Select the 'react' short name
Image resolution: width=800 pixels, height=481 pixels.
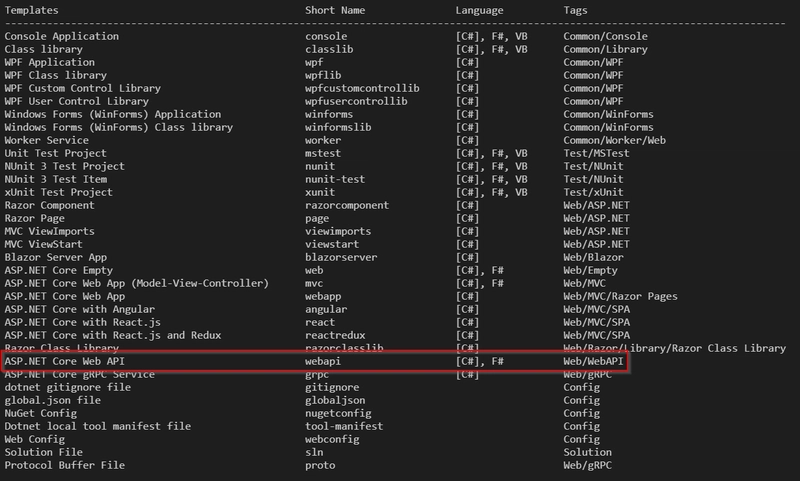(320, 322)
